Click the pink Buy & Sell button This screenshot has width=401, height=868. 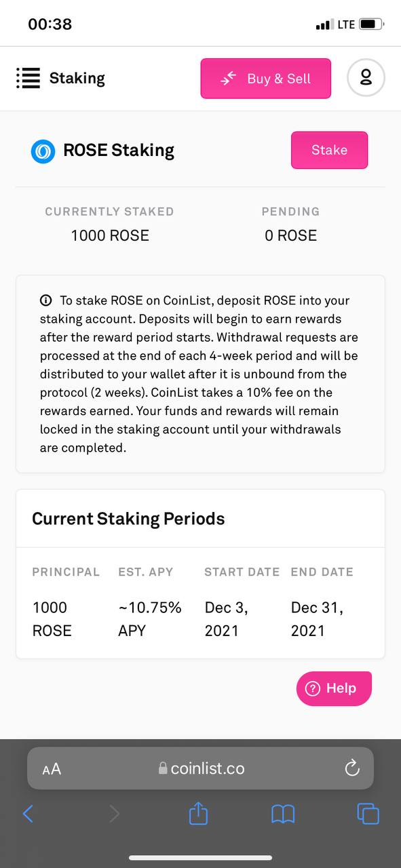coord(266,79)
